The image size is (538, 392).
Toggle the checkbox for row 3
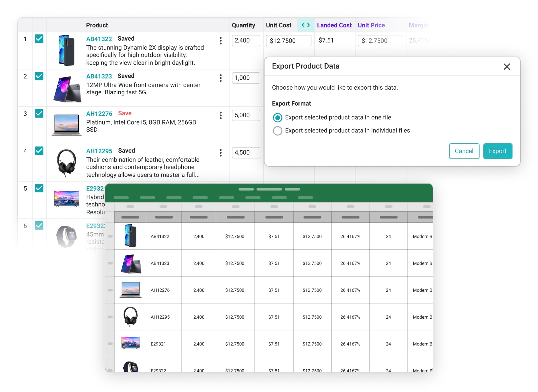(x=39, y=113)
